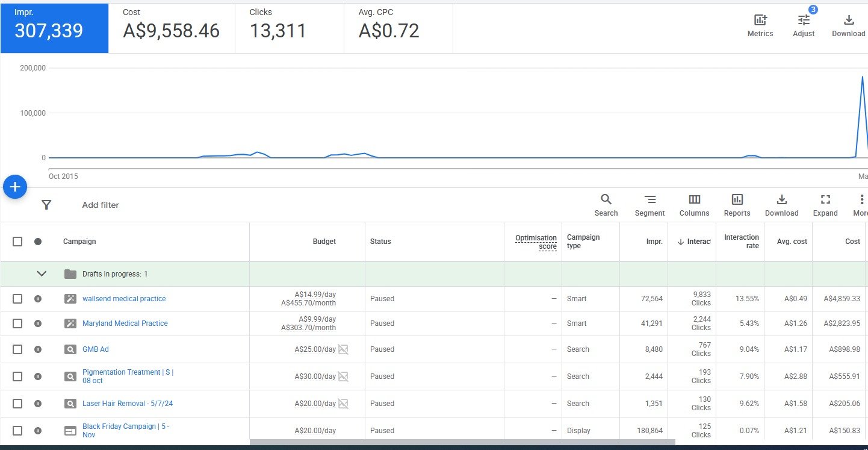
Task: Click the Search magnifier icon in toolbar
Action: [x=606, y=200]
